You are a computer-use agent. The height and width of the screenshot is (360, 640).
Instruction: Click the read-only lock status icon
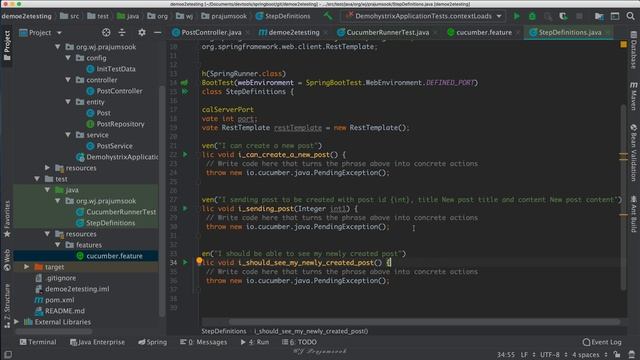(617, 354)
